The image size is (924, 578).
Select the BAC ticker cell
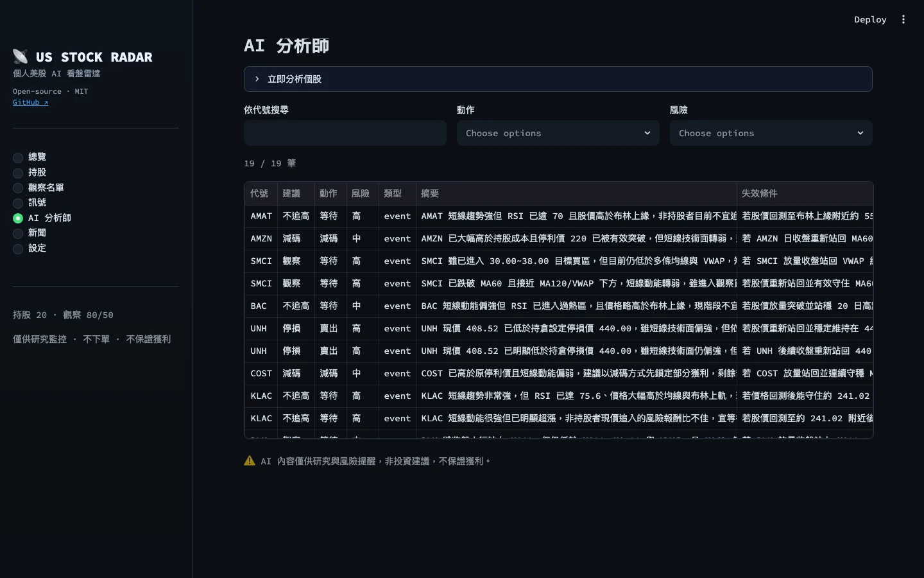pos(261,306)
